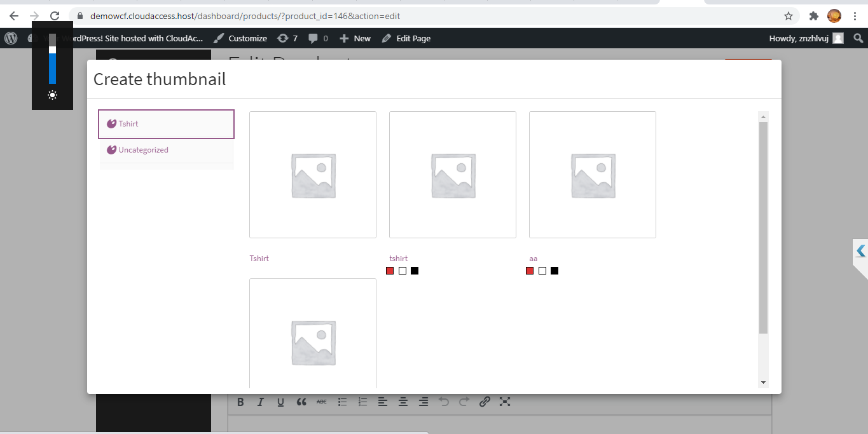Toggle strikethrough ABC in editor toolbar
The image size is (868, 434).
322,402
